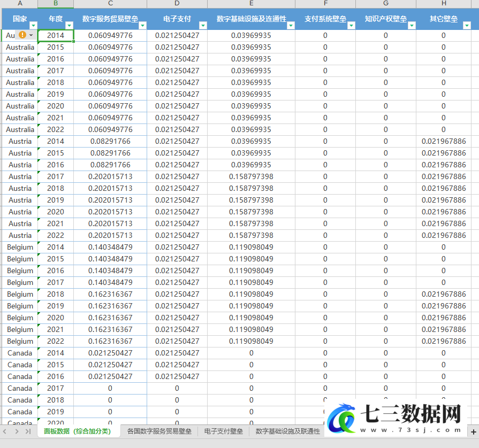The height and width of the screenshot is (448, 479).
Task: Click Belgium cell in the 2014 row
Action: tap(20, 247)
